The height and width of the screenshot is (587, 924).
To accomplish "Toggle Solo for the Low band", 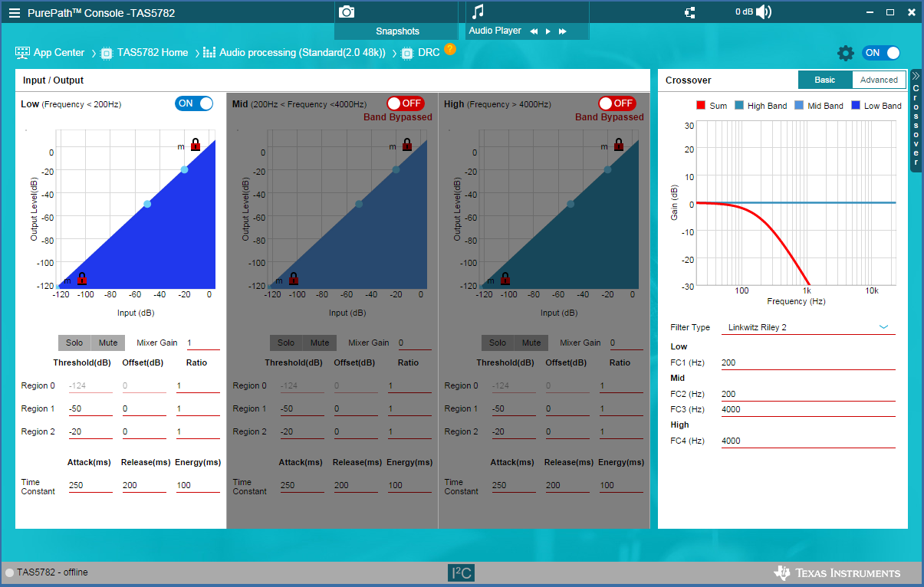I will [74, 343].
